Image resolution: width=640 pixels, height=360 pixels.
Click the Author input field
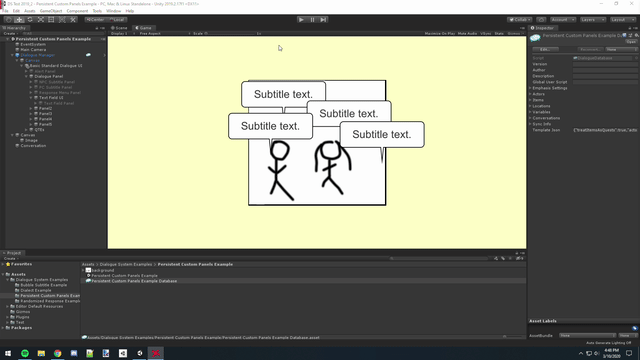[605, 70]
